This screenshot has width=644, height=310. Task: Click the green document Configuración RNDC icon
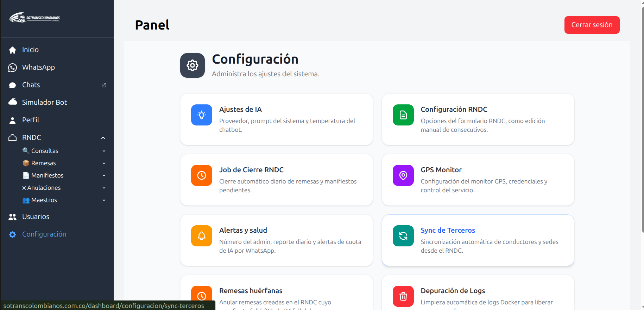pos(403,115)
